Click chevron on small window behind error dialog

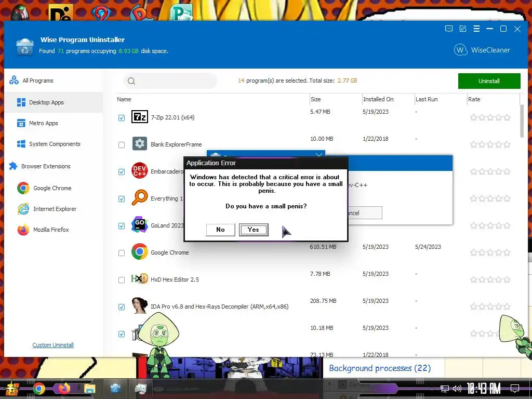318,154
